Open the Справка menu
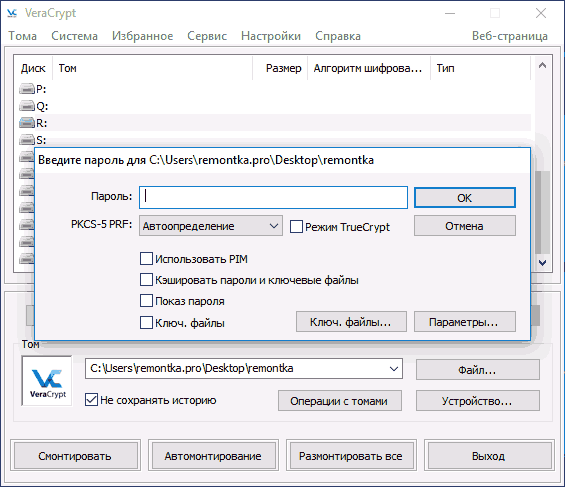The image size is (565, 487). [338, 36]
